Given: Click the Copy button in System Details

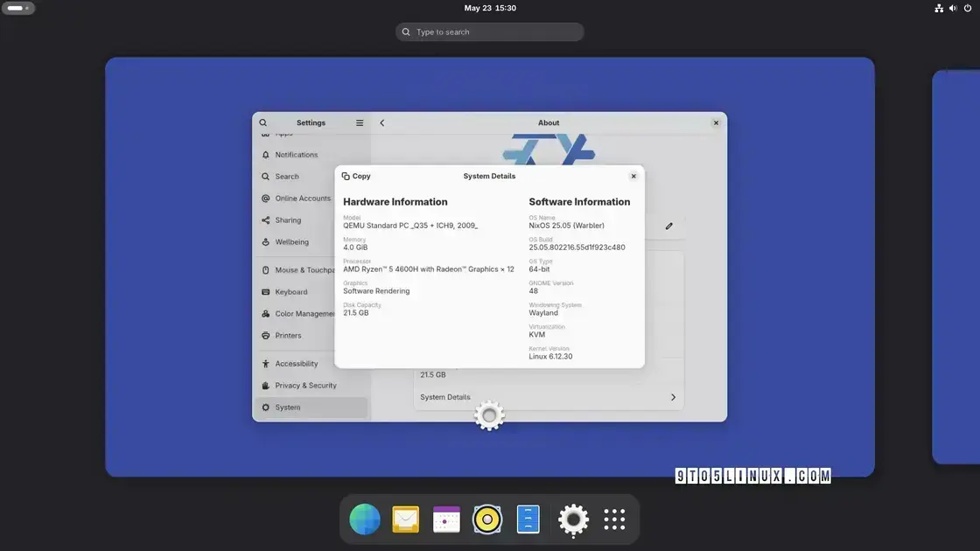Looking at the screenshot, I should click(356, 176).
